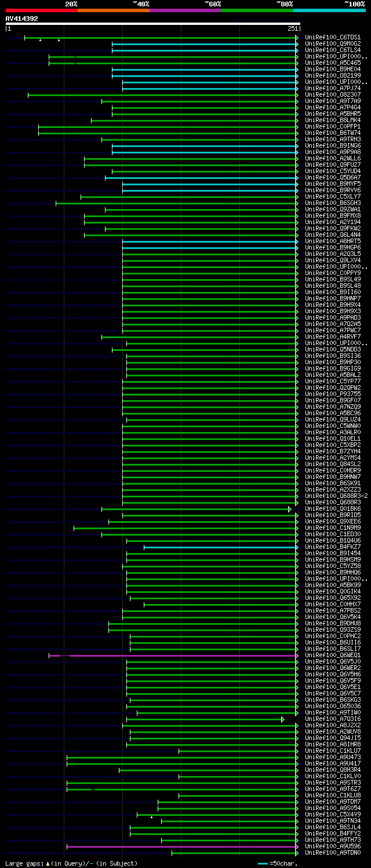
Task: Select hit label UniRef100_Q9LUZ4
Action: pos(333,420)
